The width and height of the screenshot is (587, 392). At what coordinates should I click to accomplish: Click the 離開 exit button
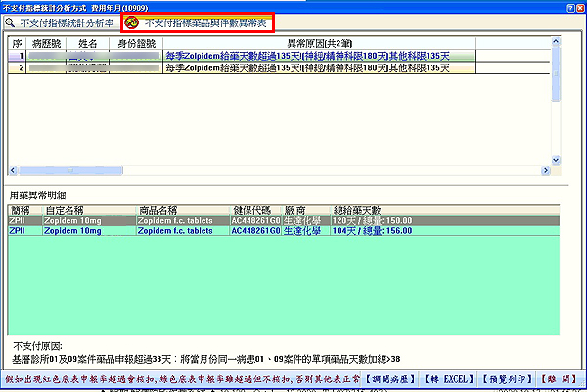(564, 376)
